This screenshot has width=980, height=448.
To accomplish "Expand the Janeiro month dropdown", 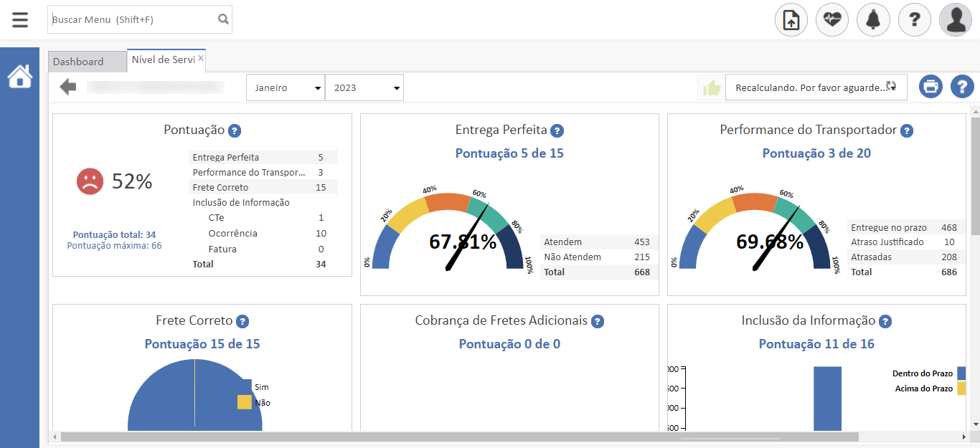I will coord(286,87).
